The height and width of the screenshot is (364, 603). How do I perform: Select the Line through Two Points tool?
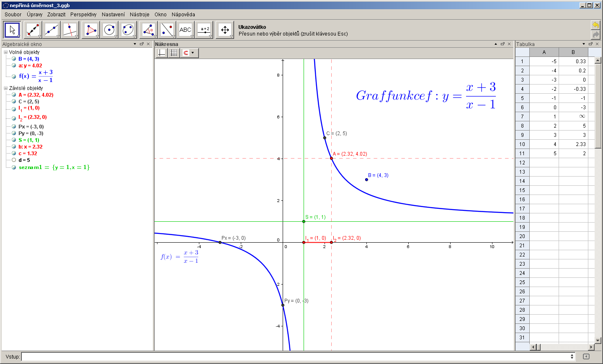pos(51,30)
